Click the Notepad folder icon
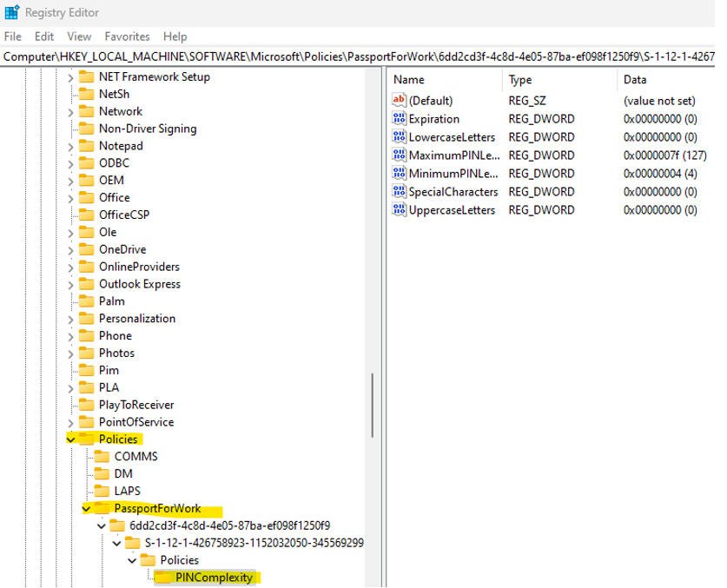 (x=86, y=146)
